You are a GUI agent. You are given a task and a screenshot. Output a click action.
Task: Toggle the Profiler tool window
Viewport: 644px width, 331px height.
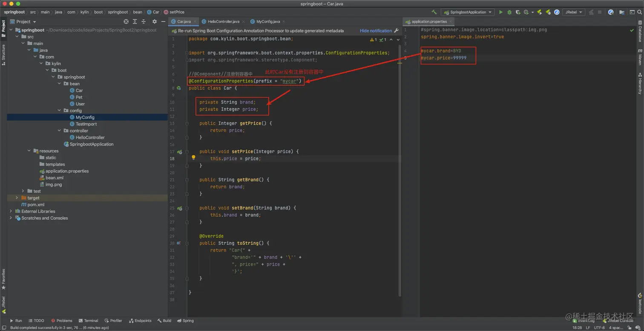click(x=113, y=321)
